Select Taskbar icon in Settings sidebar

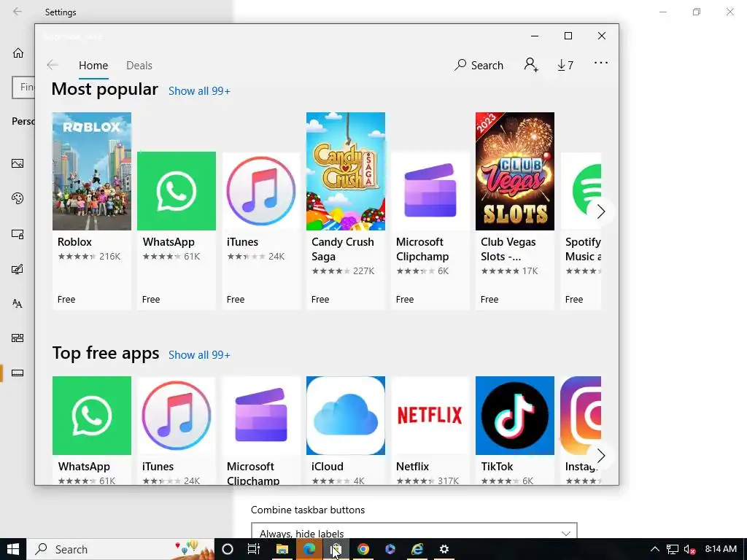tap(18, 373)
